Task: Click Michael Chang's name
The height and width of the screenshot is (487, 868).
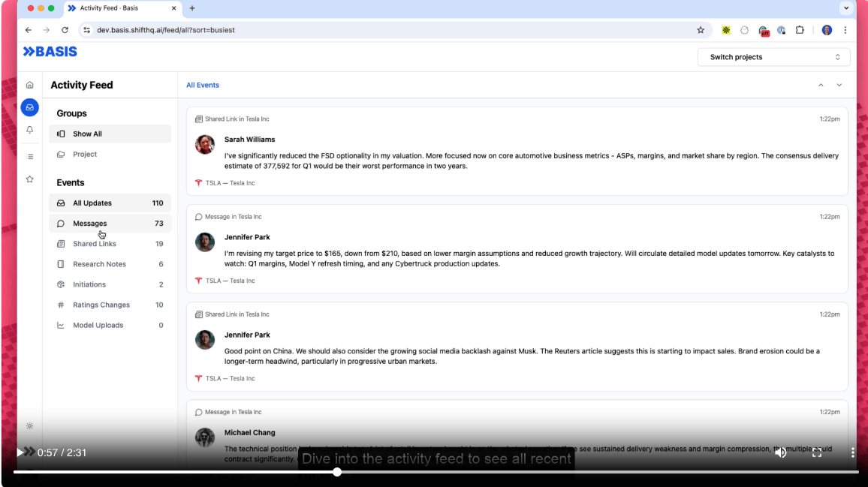Action: 249,433
